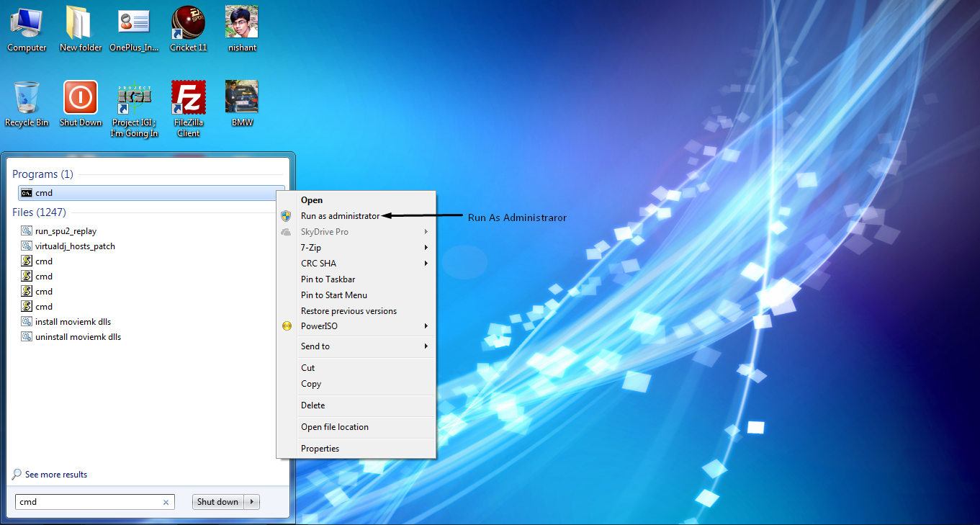
Task: Select the cmd result under Programs
Action: pos(151,193)
